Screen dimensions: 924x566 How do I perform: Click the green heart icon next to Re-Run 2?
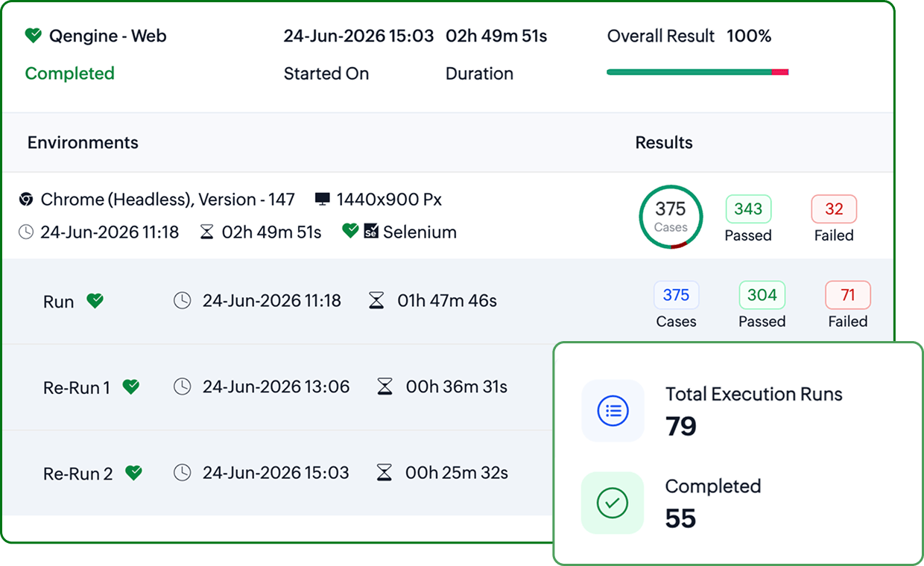[133, 473]
